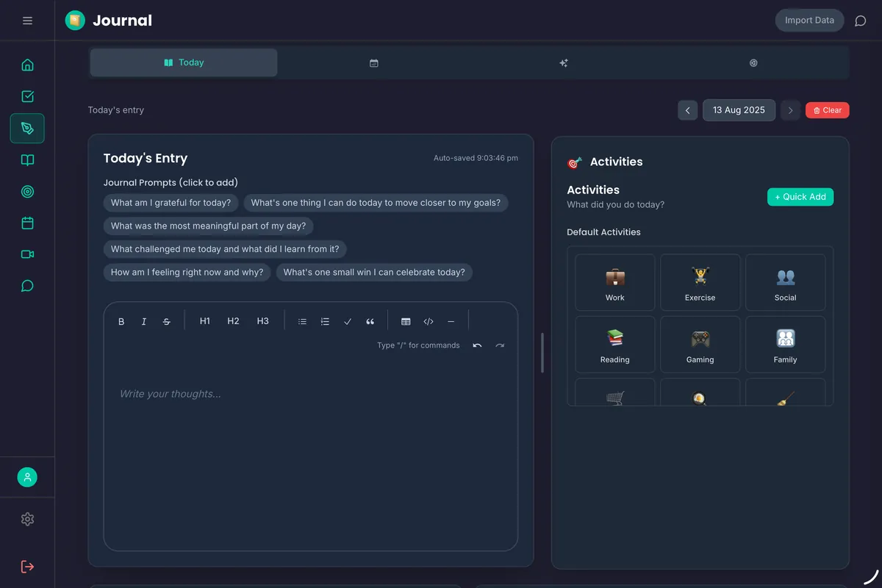Go to previous day arrow

tap(687, 110)
